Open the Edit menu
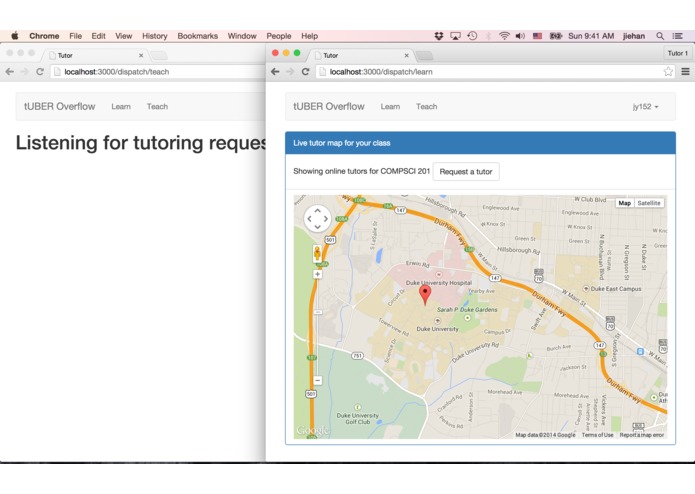Viewport: 695px width, 494px height. point(98,36)
